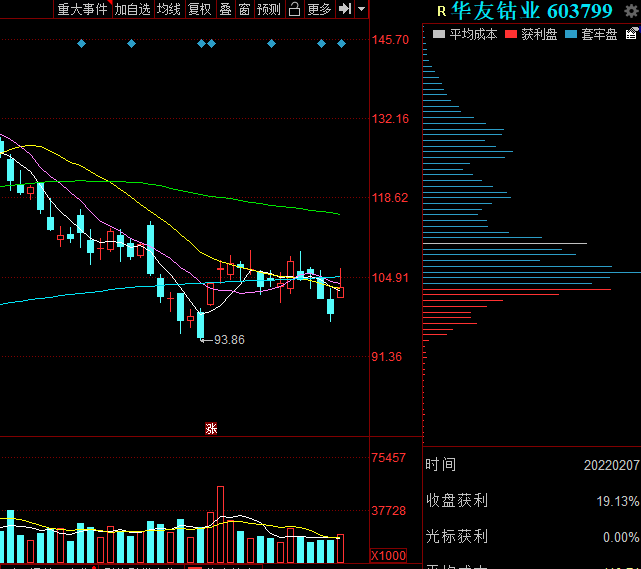The height and width of the screenshot is (569, 641).
Task: Click the rightmost blue diamond event marker
Action: pyautogui.click(x=341, y=43)
